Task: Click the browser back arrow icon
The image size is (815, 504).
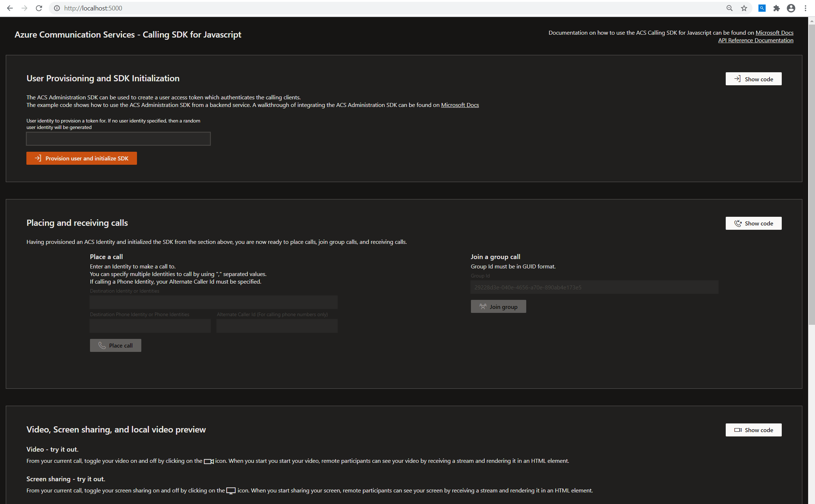Action: [10, 8]
